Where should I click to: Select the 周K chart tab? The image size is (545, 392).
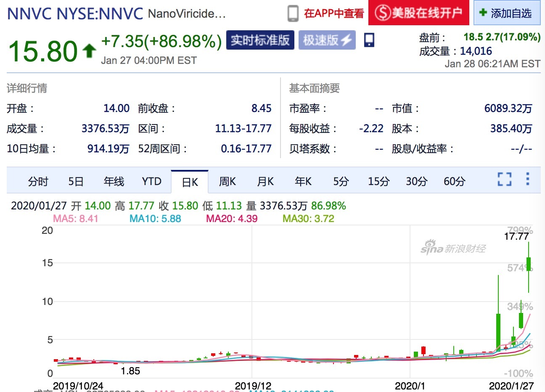coord(228,181)
